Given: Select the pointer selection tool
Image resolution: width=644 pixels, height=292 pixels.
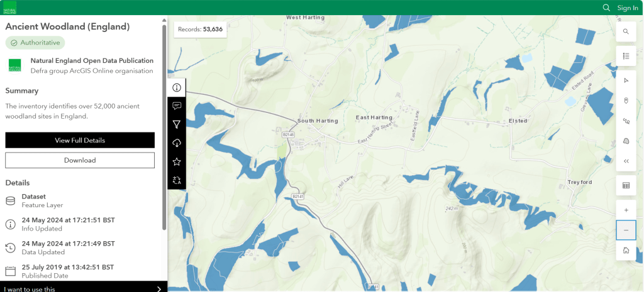Looking at the screenshot, I should [626, 80].
